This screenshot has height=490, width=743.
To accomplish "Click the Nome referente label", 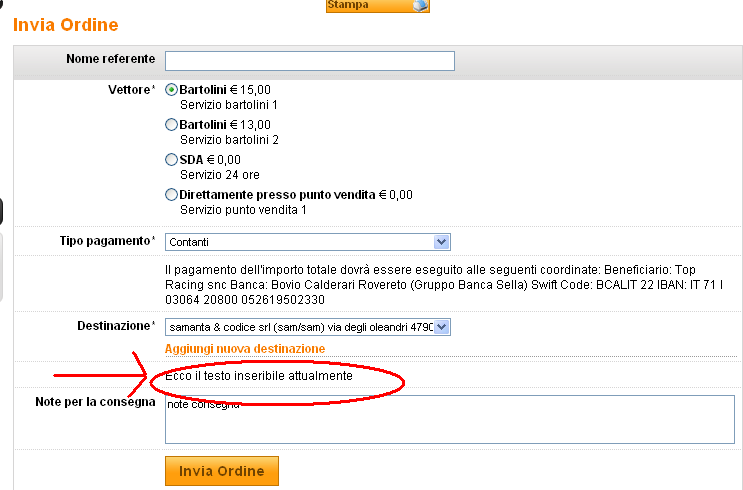I will pos(111,59).
